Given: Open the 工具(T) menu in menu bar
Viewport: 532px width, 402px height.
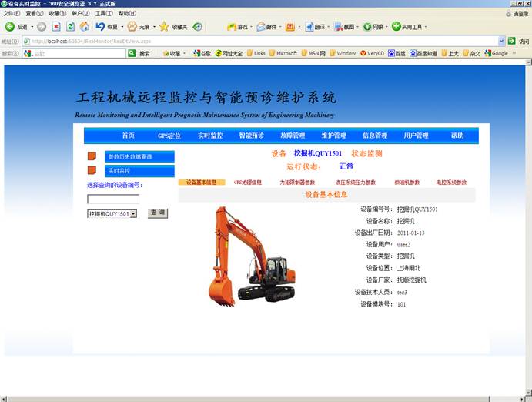Looking at the screenshot, I should pos(104,13).
